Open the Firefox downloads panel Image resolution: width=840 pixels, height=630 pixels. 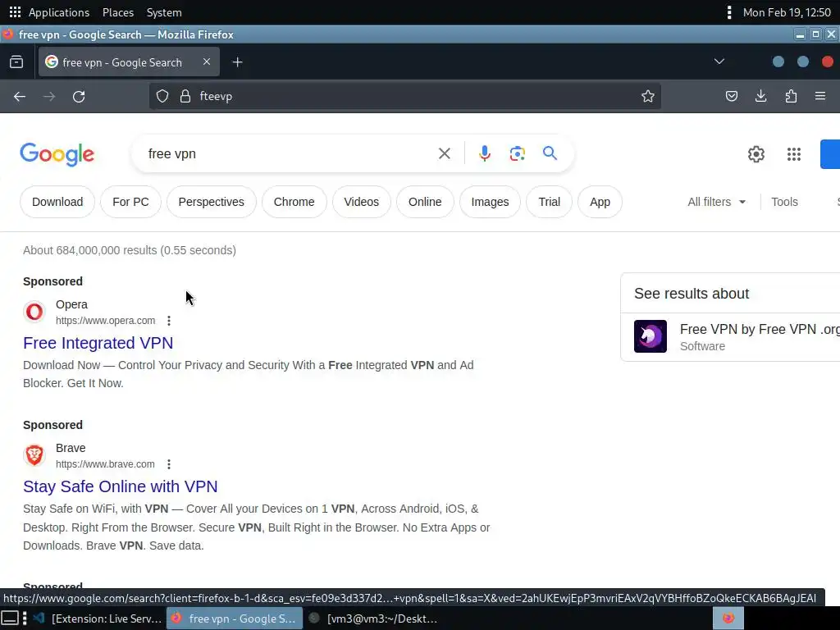point(760,97)
